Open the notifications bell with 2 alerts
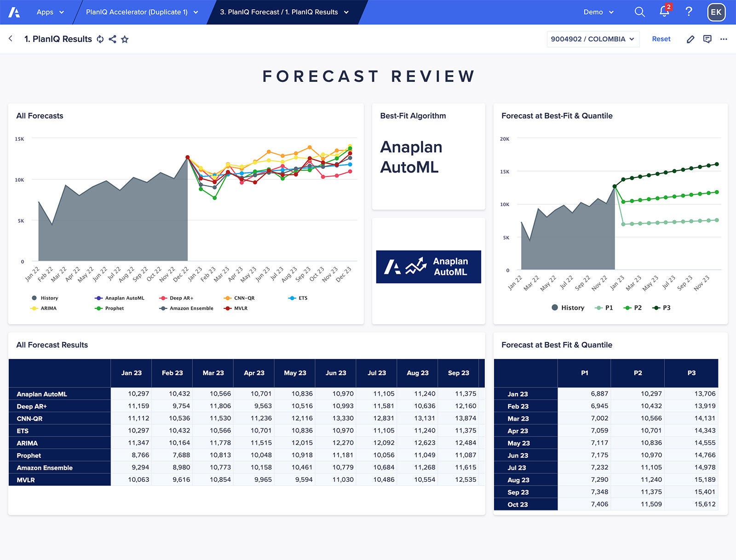736x560 pixels. [x=664, y=12]
